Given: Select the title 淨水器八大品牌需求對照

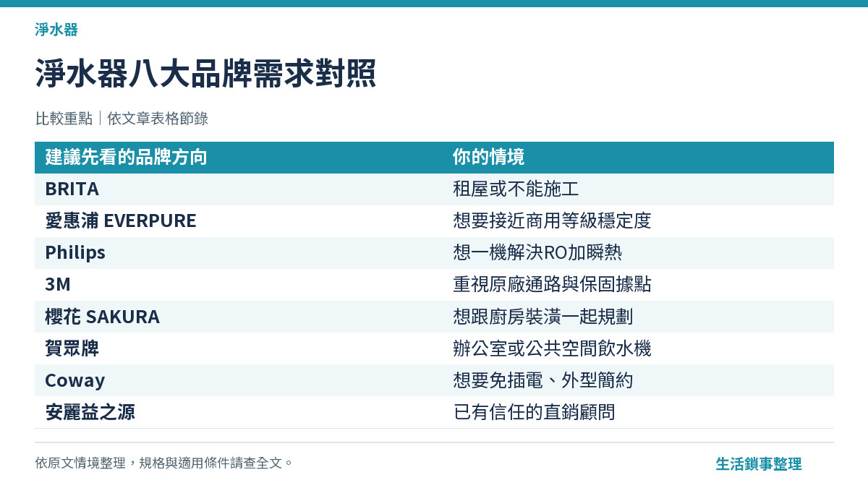Looking at the screenshot, I should [205, 74].
